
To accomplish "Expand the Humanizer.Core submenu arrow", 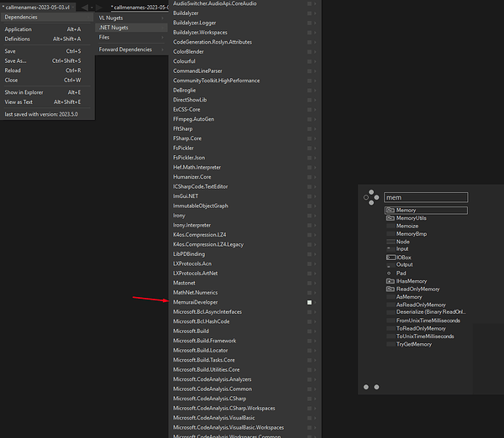I will coord(315,177).
